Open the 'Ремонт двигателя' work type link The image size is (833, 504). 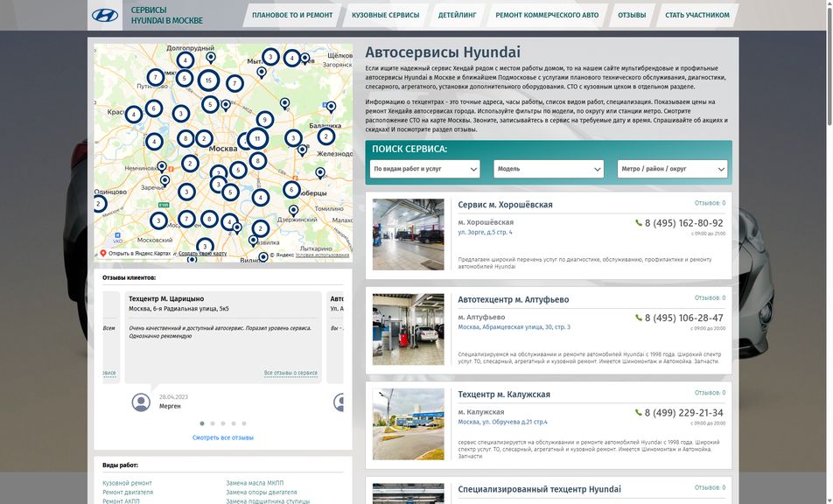[127, 493]
